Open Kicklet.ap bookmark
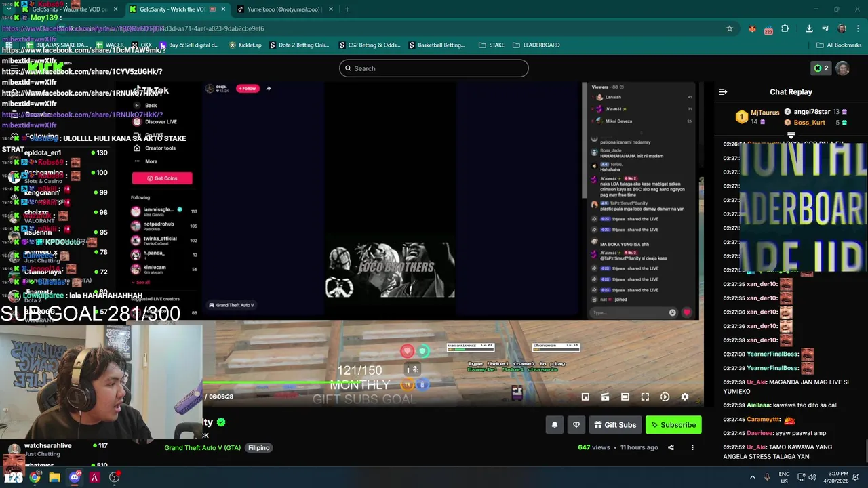868x488 pixels. click(x=245, y=45)
